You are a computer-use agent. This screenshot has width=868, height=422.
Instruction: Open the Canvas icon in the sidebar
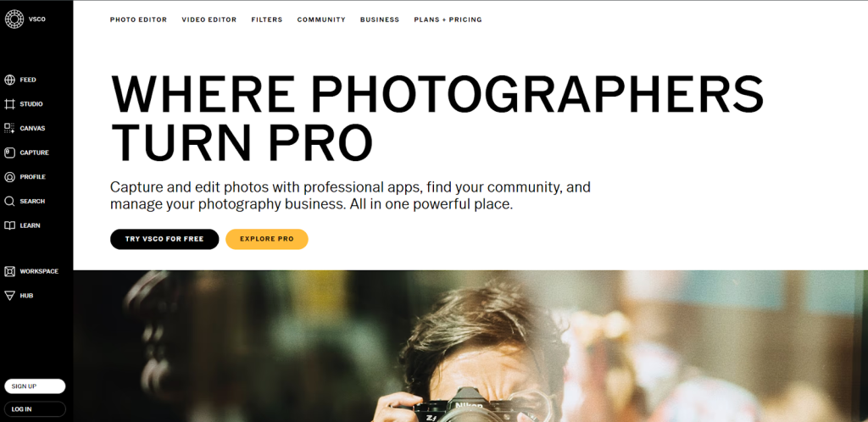coord(9,128)
